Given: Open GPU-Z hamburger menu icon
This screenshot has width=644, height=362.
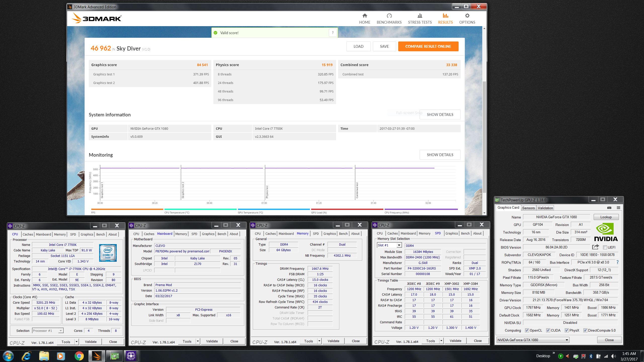Looking at the screenshot, I should (618, 208).
